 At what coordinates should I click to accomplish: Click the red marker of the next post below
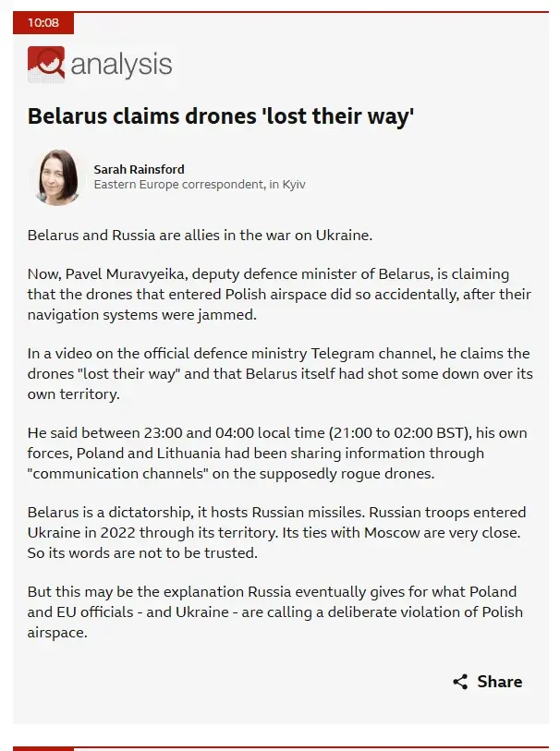(x=43, y=748)
